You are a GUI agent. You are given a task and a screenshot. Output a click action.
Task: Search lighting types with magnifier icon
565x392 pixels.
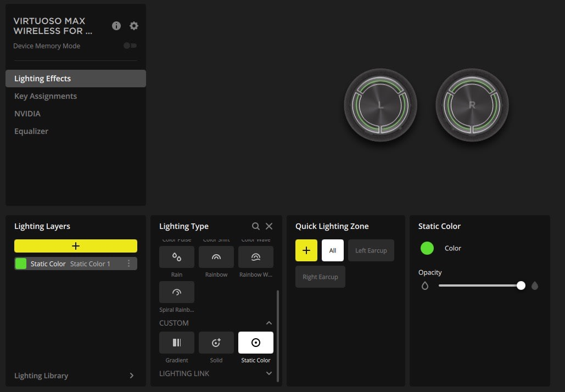pyautogui.click(x=255, y=226)
